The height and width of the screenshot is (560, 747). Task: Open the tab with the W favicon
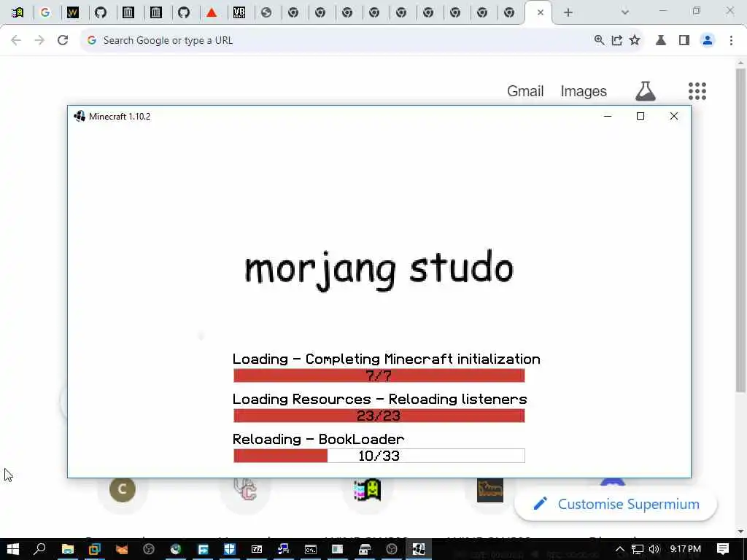coord(72,13)
